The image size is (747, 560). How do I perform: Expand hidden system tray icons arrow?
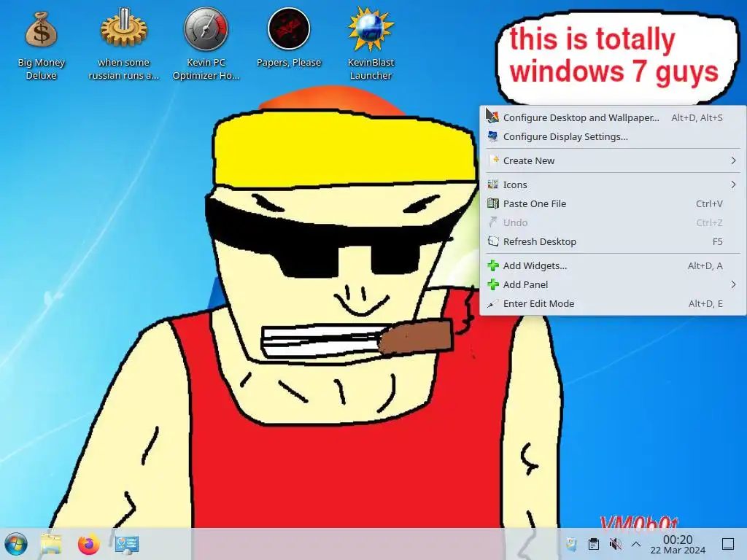[636, 544]
